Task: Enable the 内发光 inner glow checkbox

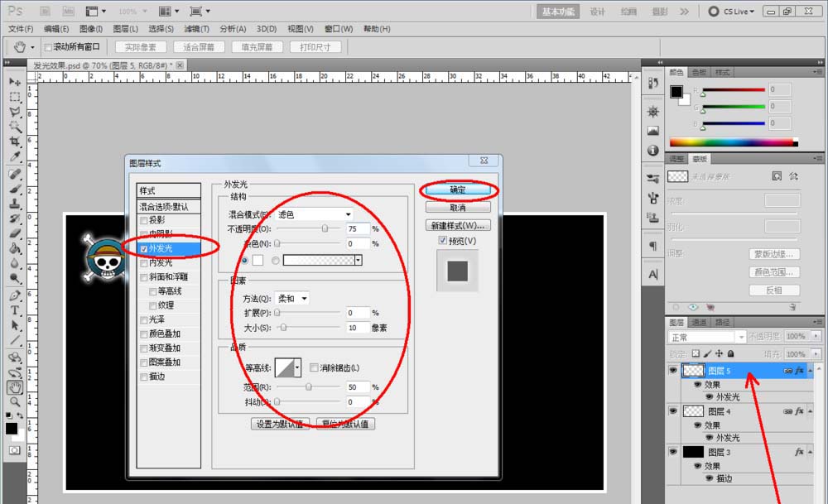Action: pos(143,263)
